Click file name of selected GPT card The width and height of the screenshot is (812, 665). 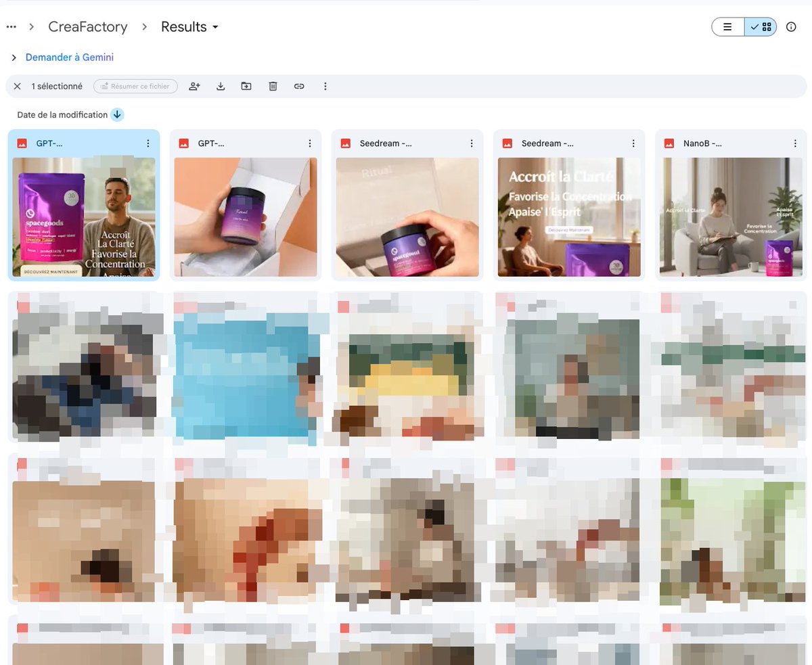tap(49, 143)
